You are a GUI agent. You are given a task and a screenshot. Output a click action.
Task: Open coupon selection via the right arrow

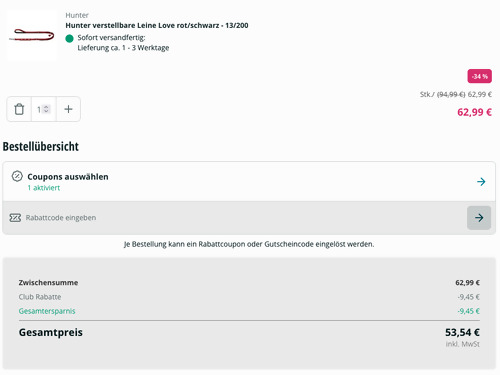(481, 182)
